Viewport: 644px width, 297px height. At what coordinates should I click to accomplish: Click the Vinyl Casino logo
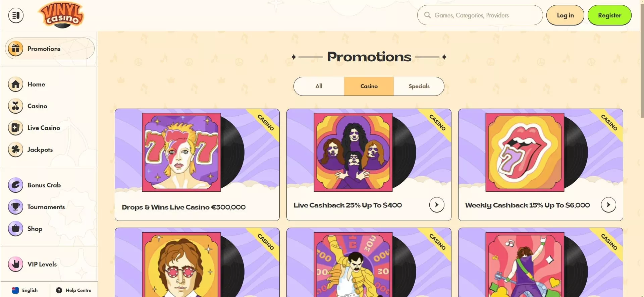click(61, 15)
